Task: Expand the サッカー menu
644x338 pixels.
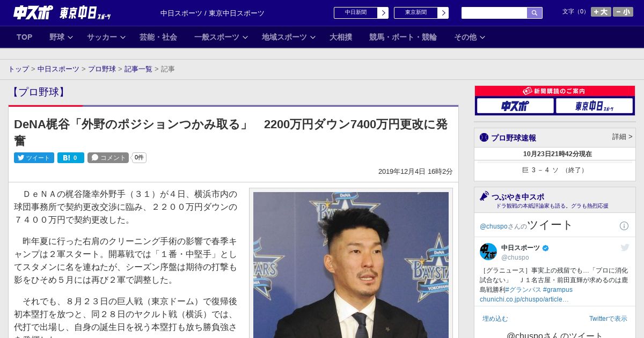Action: click(106, 37)
